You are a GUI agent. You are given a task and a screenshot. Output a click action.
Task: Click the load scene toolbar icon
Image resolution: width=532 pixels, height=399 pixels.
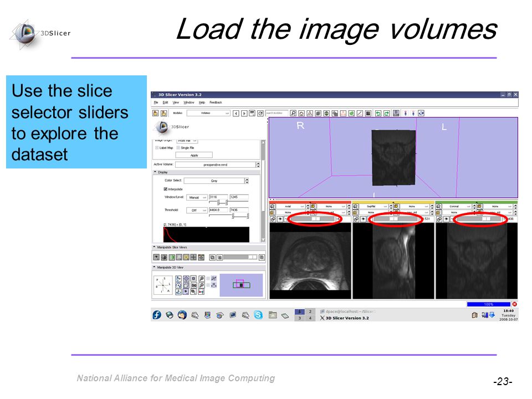click(155, 113)
